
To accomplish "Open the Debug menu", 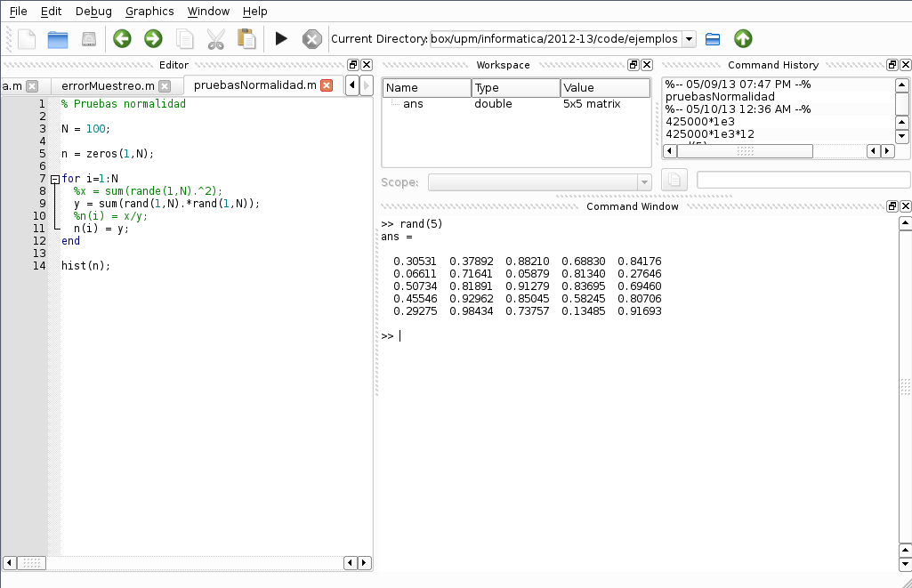I will (93, 12).
